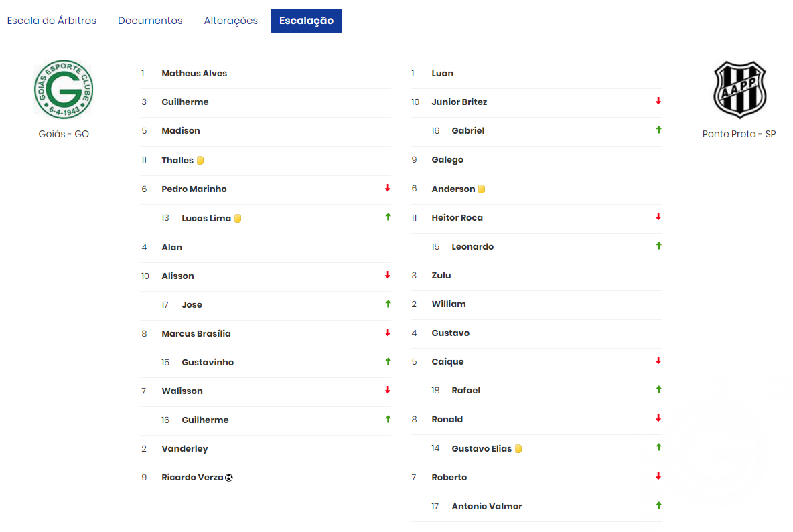The height and width of the screenshot is (532, 793).
Task: Select the active Escalação tab
Action: coord(307,21)
